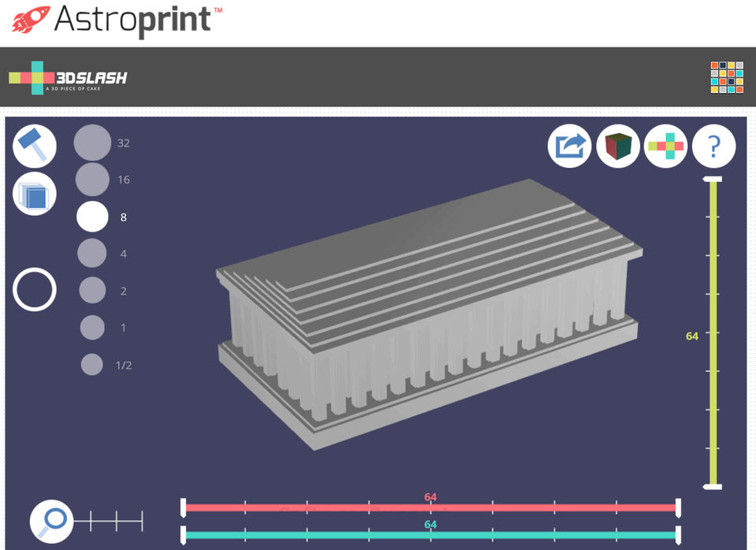Pick the 1/2 cube size
This screenshot has height=550, width=756.
92,365
